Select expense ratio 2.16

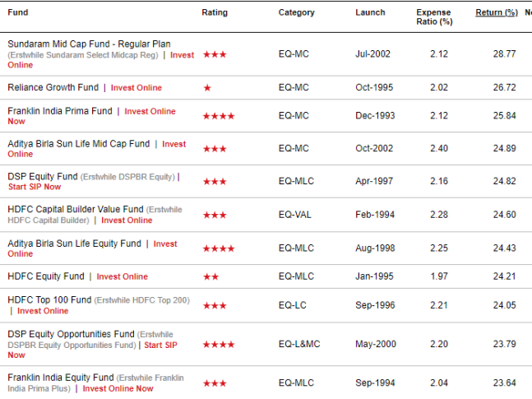(x=439, y=181)
